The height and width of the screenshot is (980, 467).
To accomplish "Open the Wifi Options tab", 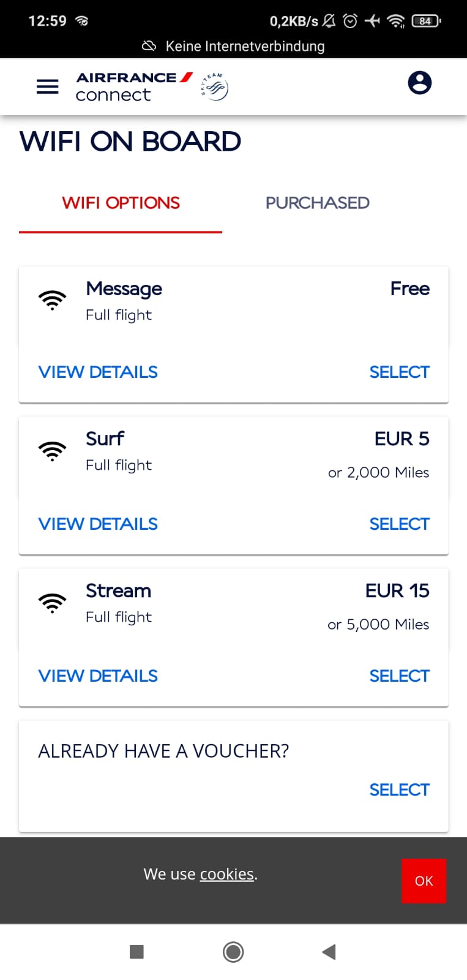I will click(121, 203).
